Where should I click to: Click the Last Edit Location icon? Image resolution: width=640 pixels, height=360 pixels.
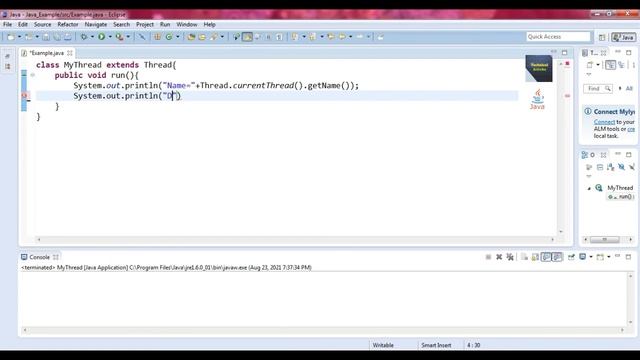[331, 37]
